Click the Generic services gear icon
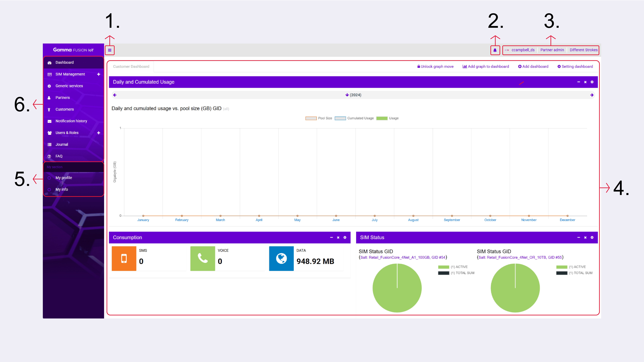The image size is (644, 362). [x=49, y=86]
